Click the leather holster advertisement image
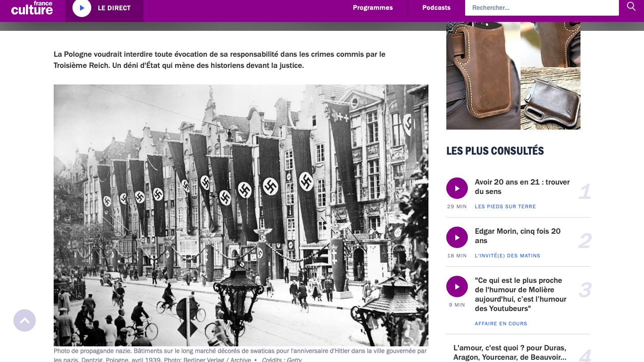Image resolution: width=644 pixels, height=362 pixels. pyautogui.click(x=513, y=76)
